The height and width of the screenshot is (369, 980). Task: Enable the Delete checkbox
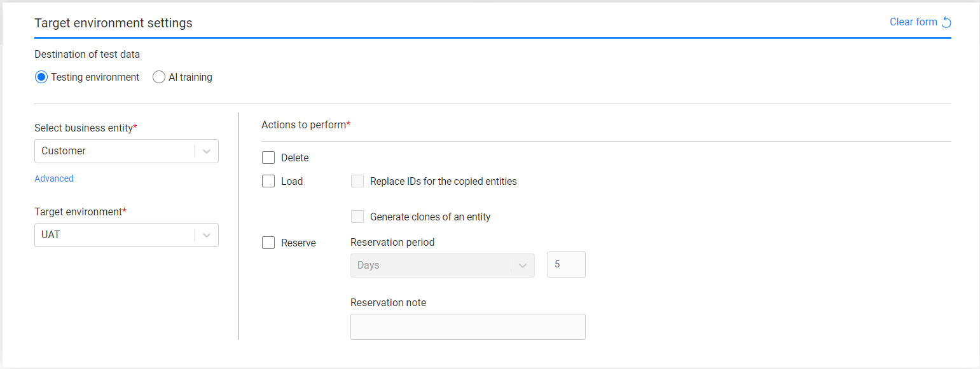coord(268,158)
